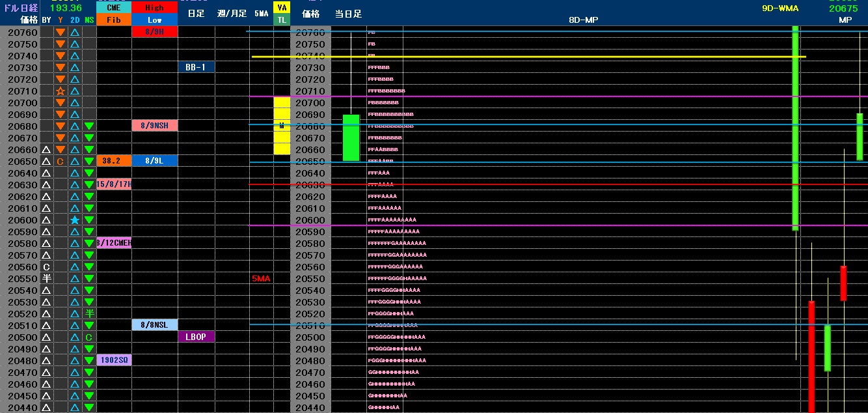The width and height of the screenshot is (868, 413).
Task: Click the orange 38.2 Fib cell
Action: pos(113,161)
